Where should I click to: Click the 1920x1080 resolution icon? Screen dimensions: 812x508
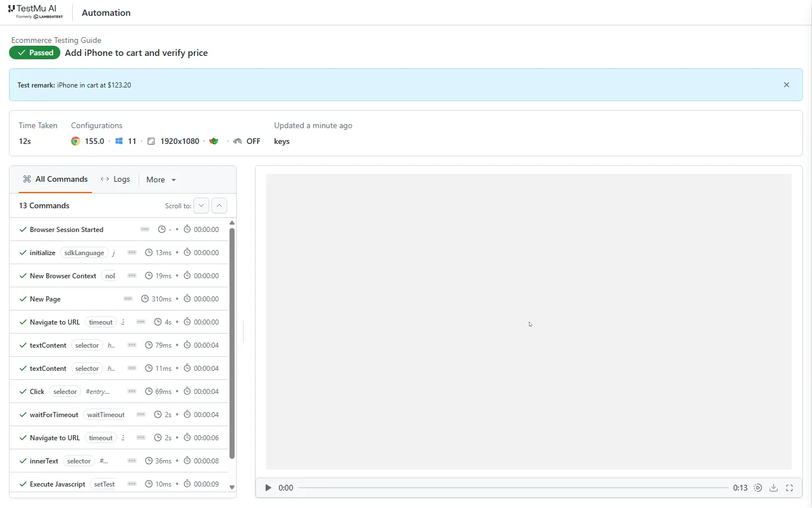pos(151,141)
